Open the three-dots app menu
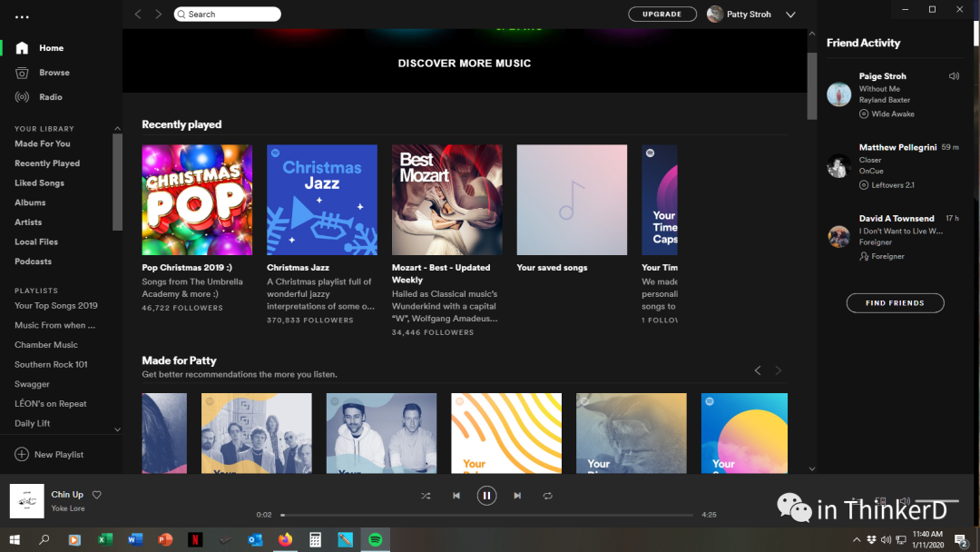 click(22, 17)
